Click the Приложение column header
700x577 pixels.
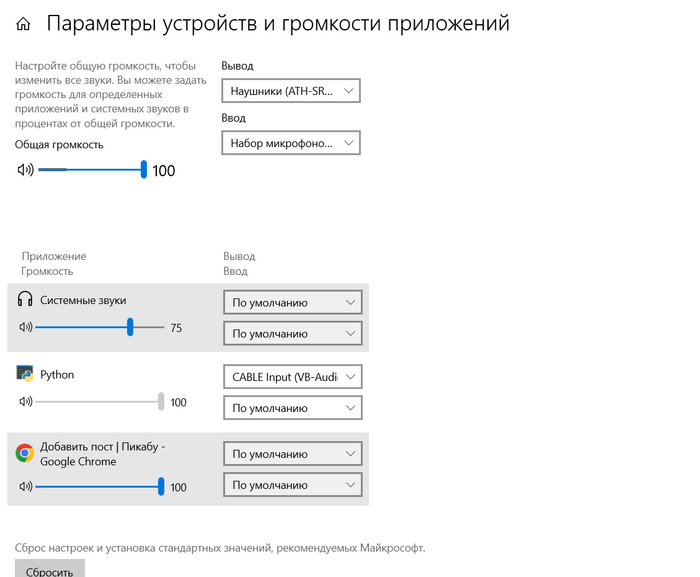pyautogui.click(x=54, y=256)
